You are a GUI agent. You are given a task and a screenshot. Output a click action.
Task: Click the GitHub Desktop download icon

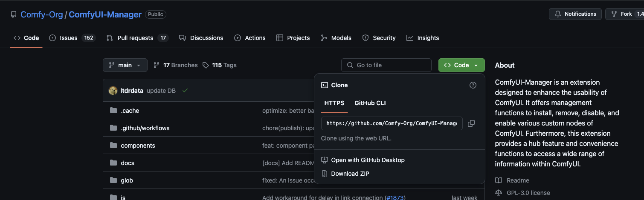point(325,160)
